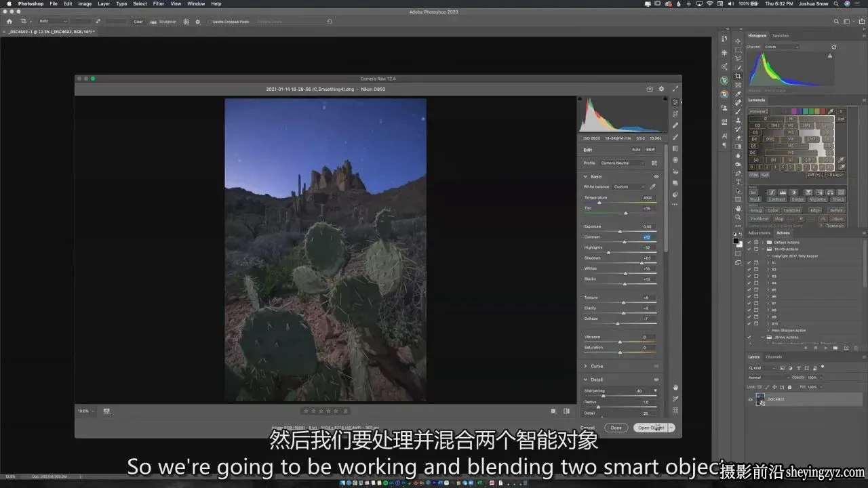
Task: Toggle Camera Raw full screen mode
Action: 675,89
